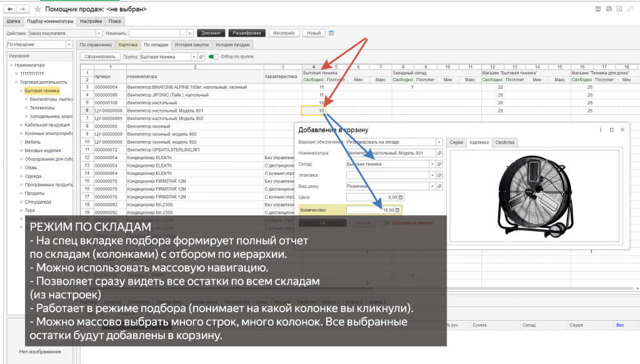Switch to the Свойства tab in dialog
Image resolution: width=640 pixels, height=364 pixels.
505,142
